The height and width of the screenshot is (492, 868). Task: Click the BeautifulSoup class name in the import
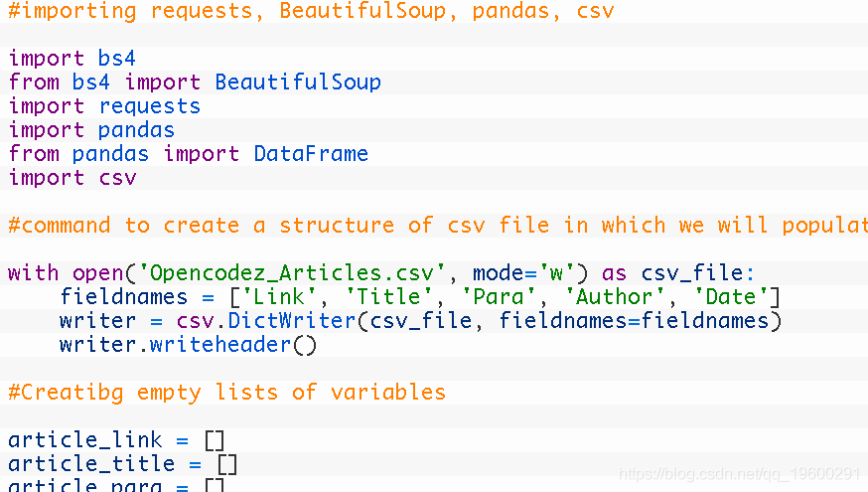298,82
